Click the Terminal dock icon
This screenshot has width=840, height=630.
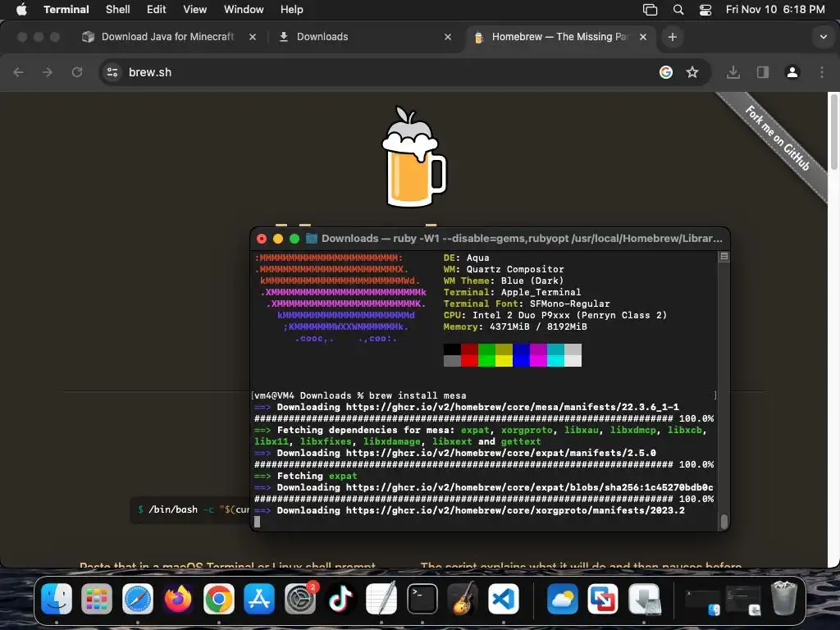click(422, 598)
